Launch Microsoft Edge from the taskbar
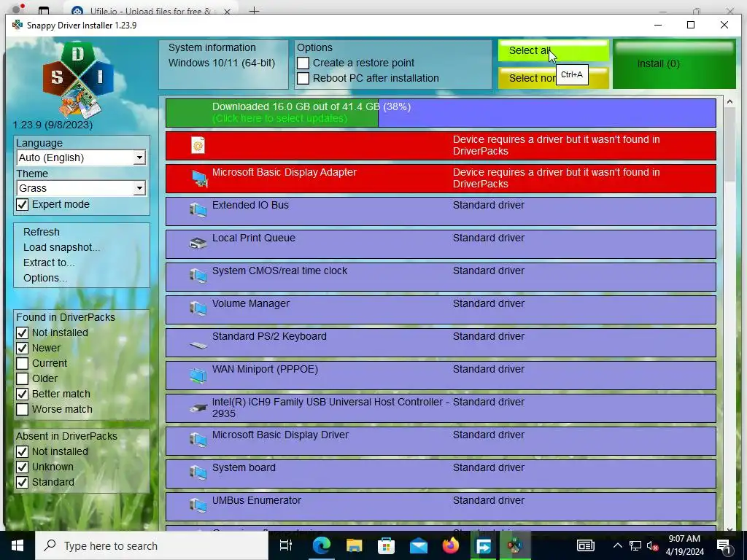Image resolution: width=747 pixels, height=560 pixels. pyautogui.click(x=321, y=545)
